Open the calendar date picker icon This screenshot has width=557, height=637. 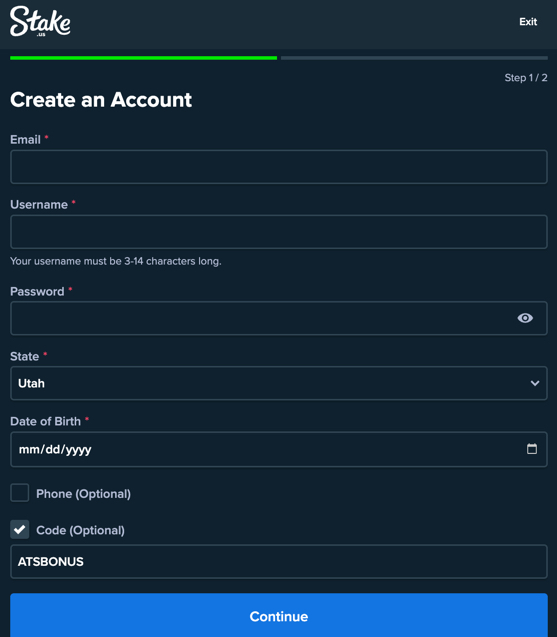pyautogui.click(x=532, y=449)
